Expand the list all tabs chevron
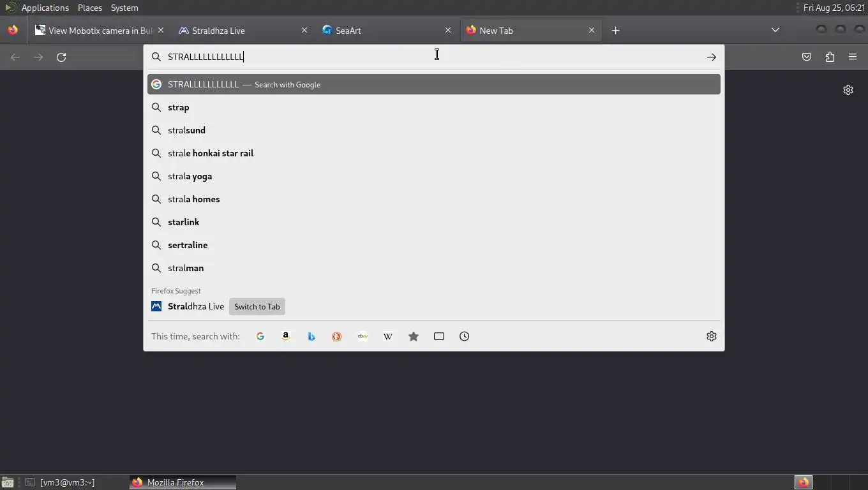Screen dimensions: 868x490 pos(775,30)
